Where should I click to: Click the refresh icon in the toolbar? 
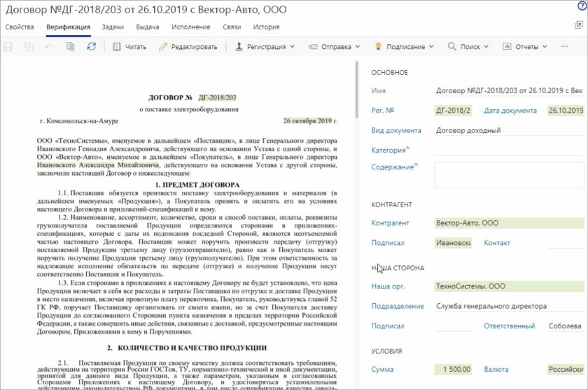[91, 47]
